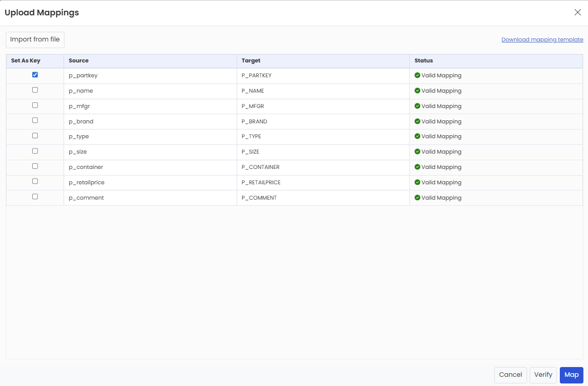Screen dimensions: 588x386
Task: Check Set As Key for p_mfgr
Action: coord(35,105)
